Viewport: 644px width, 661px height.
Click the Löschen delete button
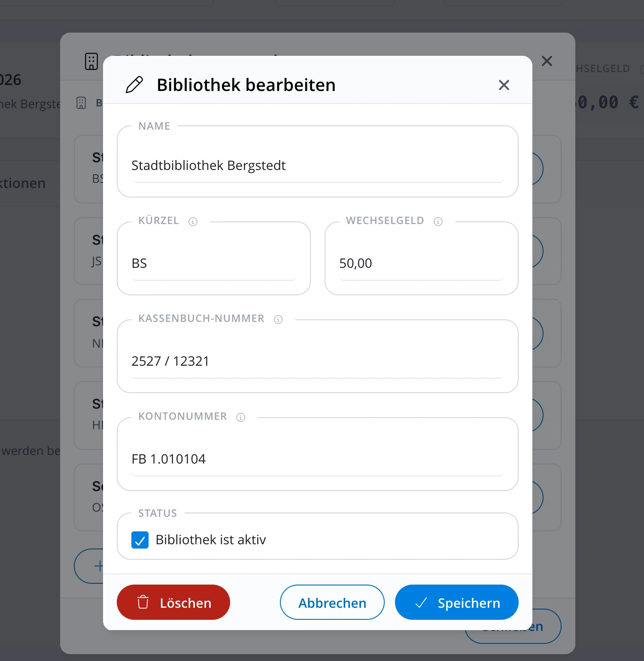(173, 602)
